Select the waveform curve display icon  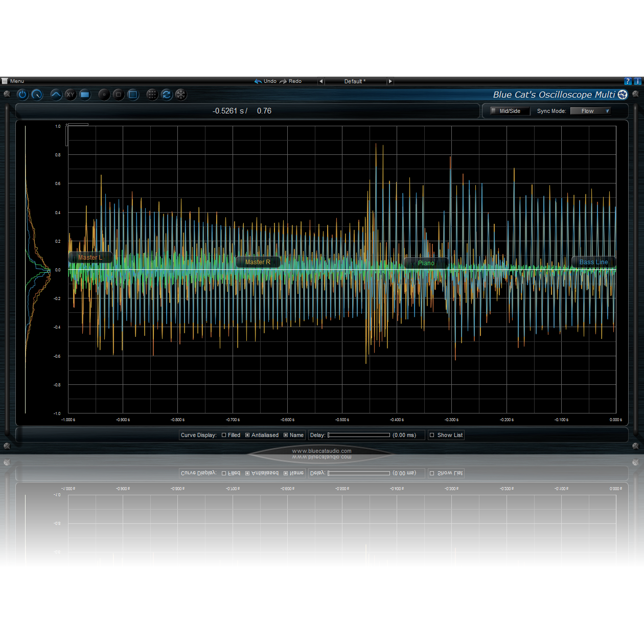(x=56, y=95)
